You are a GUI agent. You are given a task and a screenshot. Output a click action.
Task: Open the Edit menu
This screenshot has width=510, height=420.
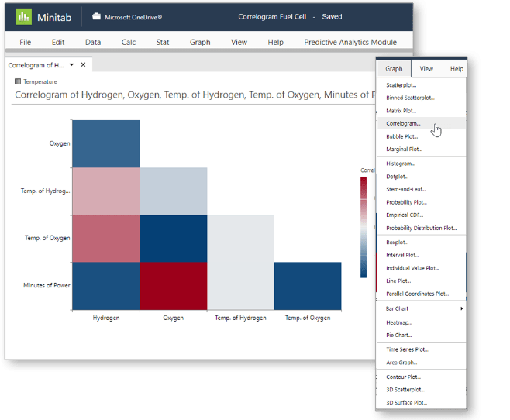[x=58, y=42]
